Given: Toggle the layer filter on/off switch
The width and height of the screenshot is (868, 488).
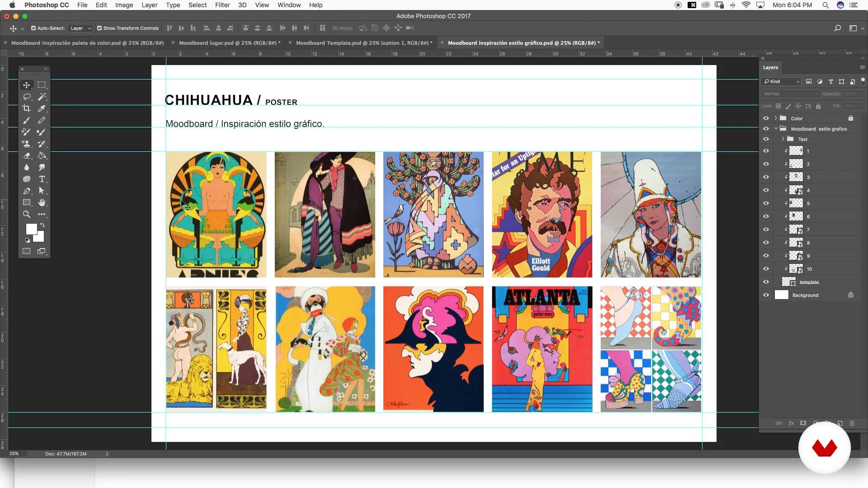Looking at the screenshot, I should tap(863, 81).
